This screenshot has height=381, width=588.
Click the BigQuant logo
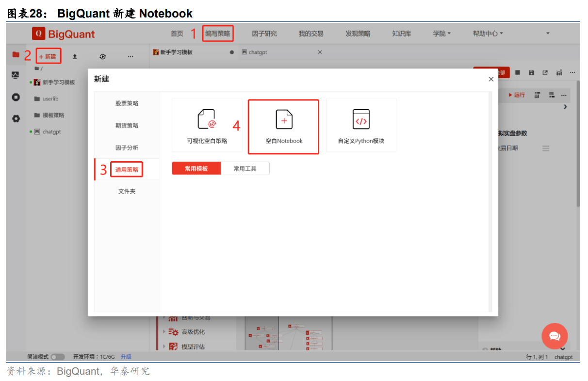(64, 34)
